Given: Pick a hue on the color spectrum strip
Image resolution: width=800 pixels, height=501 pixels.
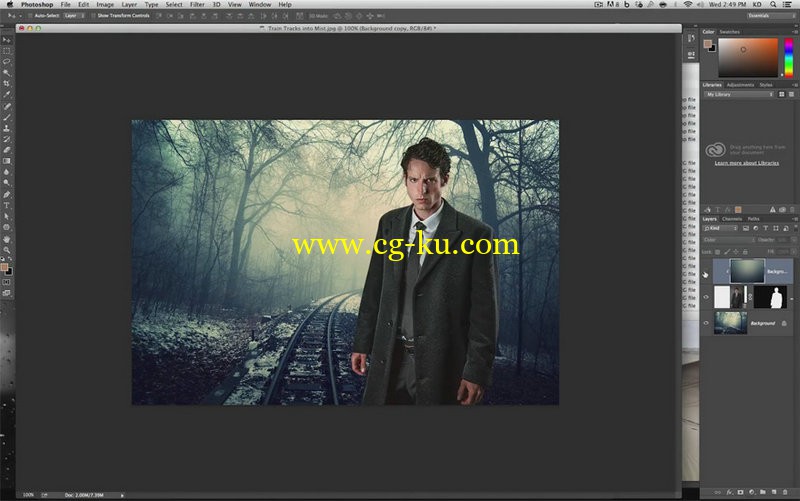Looking at the screenshot, I should pos(789,57).
